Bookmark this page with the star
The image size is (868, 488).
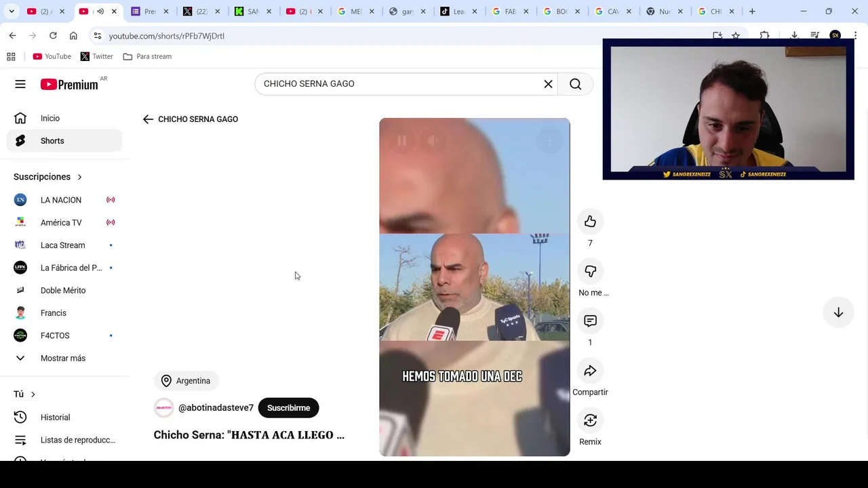coord(736,35)
